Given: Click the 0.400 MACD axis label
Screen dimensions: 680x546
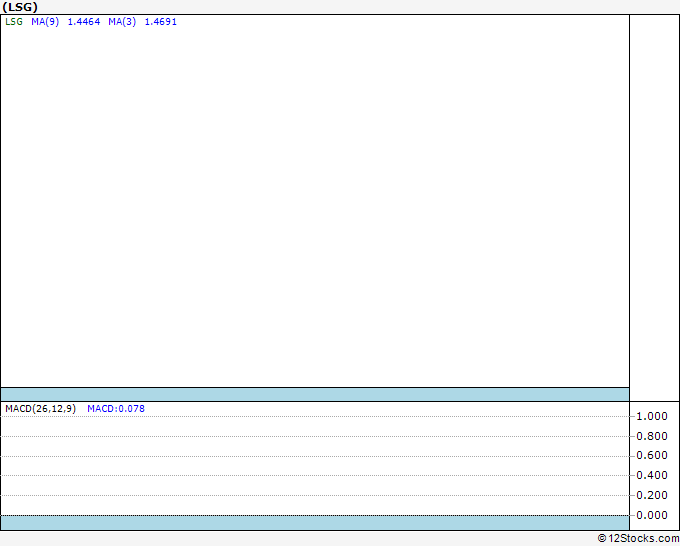Looking at the screenshot, I should (652, 476).
